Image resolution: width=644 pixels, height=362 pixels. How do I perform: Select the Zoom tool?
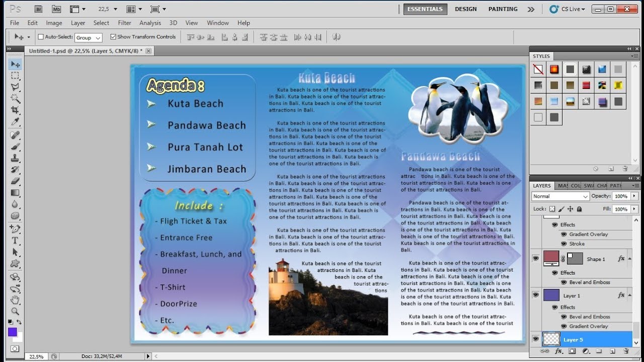(x=15, y=312)
